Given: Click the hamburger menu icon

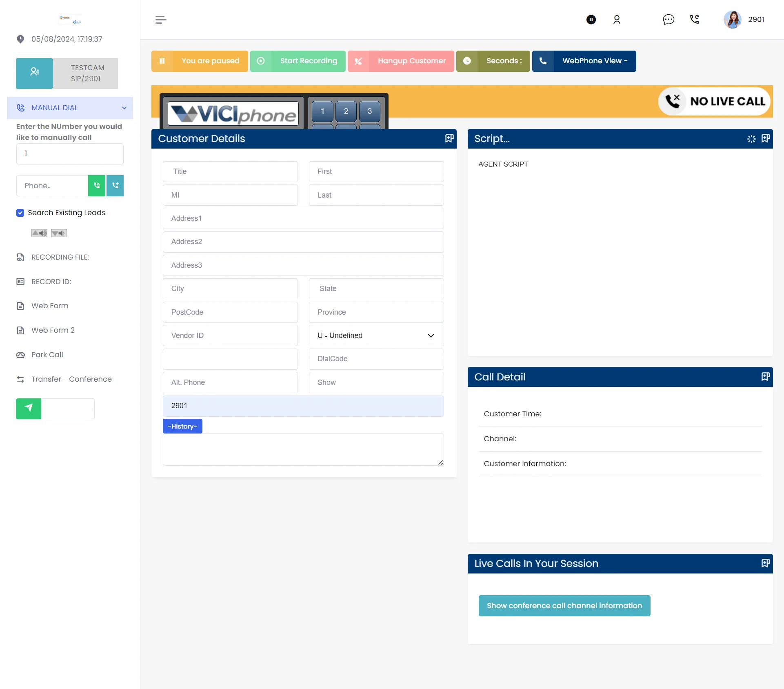Looking at the screenshot, I should (161, 20).
